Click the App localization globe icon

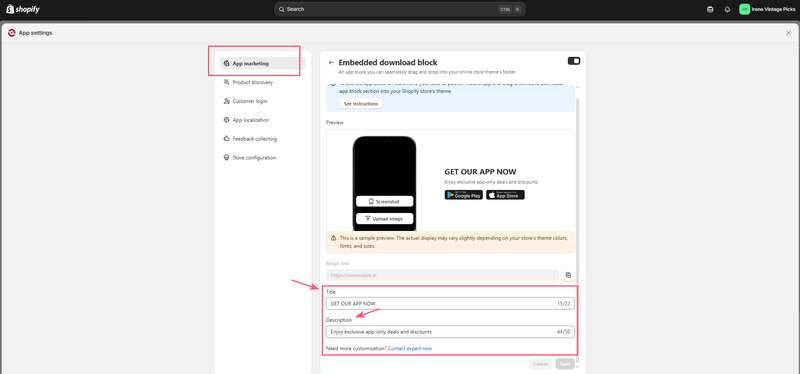click(227, 120)
